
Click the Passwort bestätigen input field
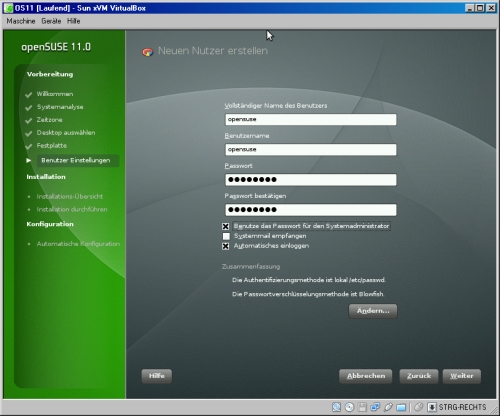point(311,210)
